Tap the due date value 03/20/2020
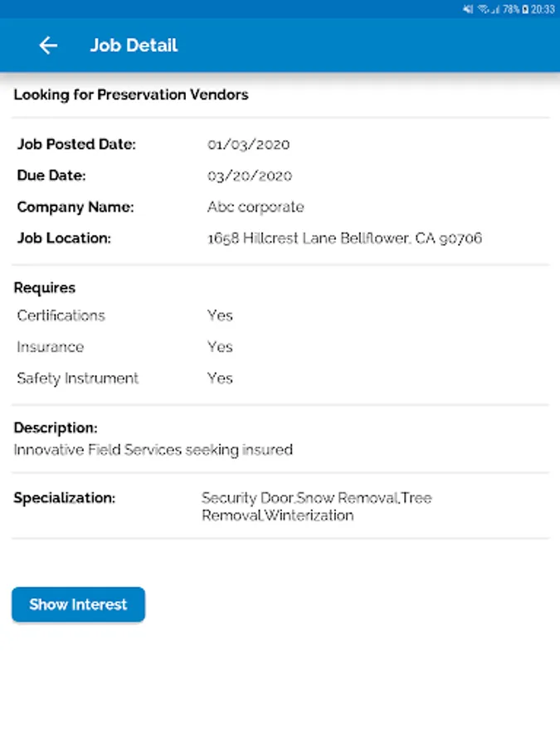The width and height of the screenshot is (560, 747). [250, 175]
